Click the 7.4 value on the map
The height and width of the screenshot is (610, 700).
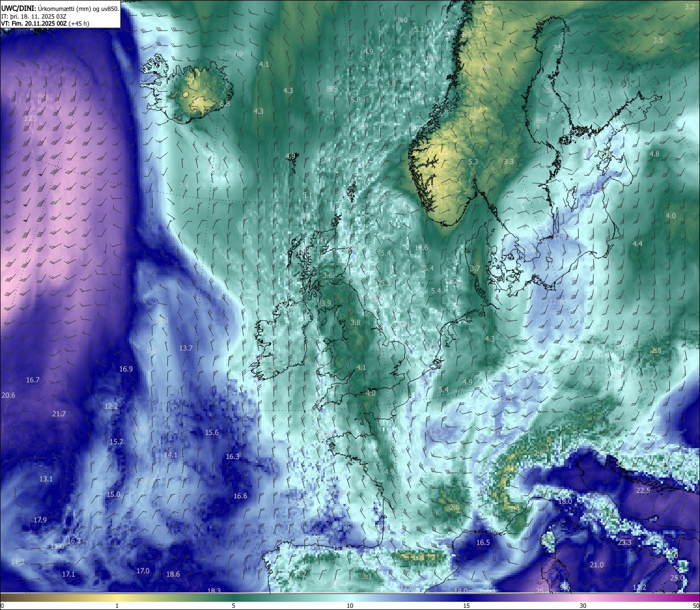(184, 186)
